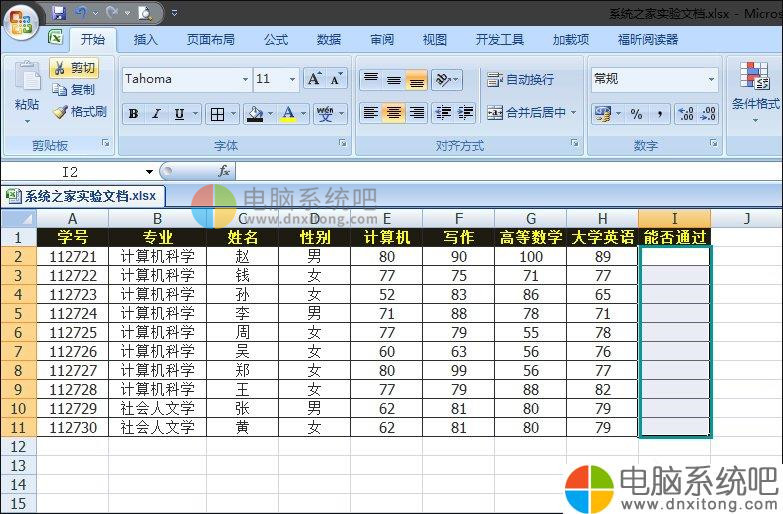Image resolution: width=783 pixels, height=514 pixels.
Task: Open the Name Box dropdown arrow
Action: [x=149, y=172]
